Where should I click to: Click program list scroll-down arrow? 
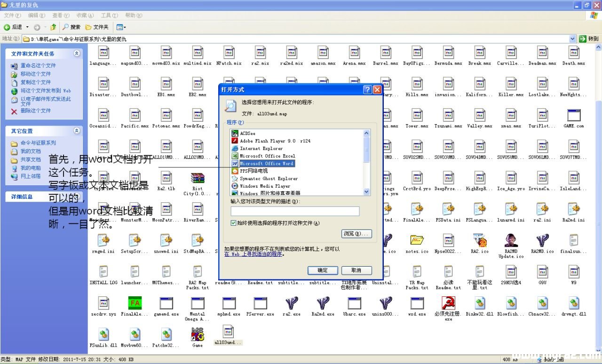(x=367, y=191)
